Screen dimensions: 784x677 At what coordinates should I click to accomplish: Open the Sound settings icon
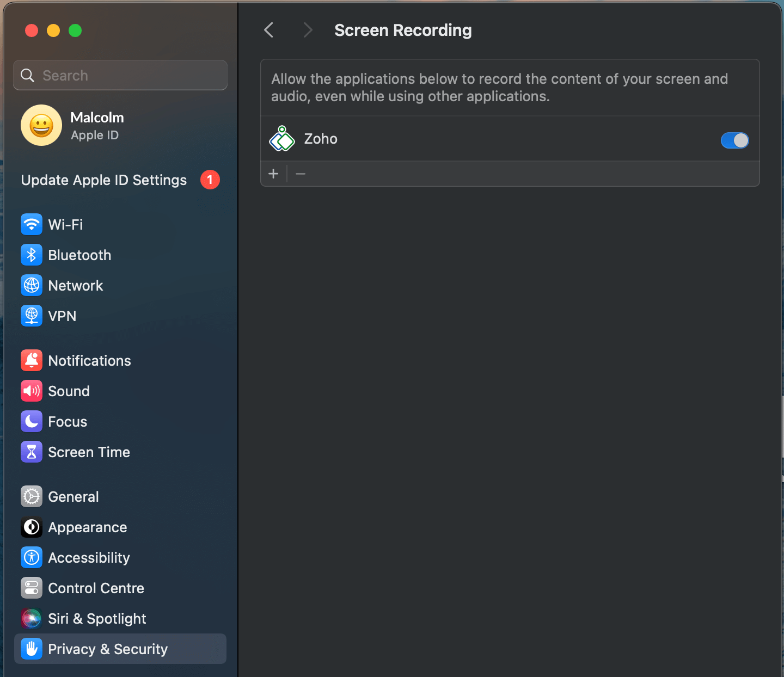tap(32, 391)
